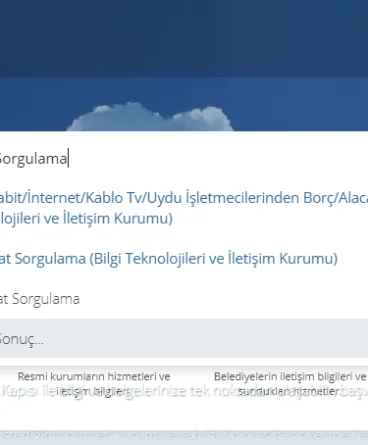Click the search field containing "Sorgulama"

coord(184,158)
